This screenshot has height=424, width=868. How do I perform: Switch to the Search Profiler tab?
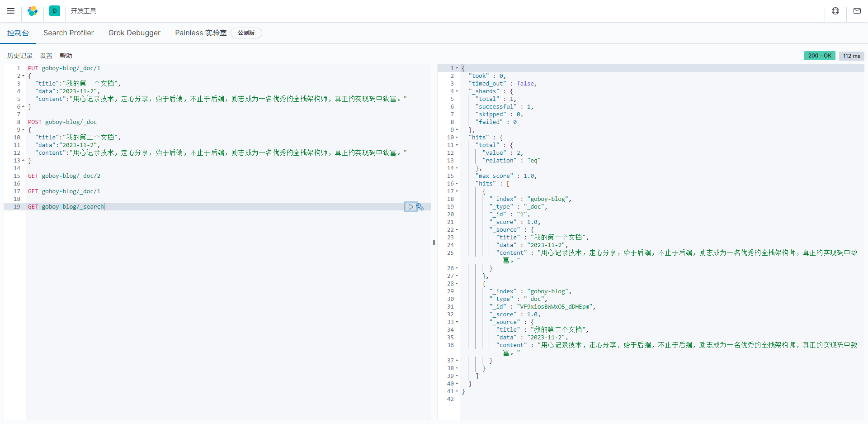coord(69,33)
